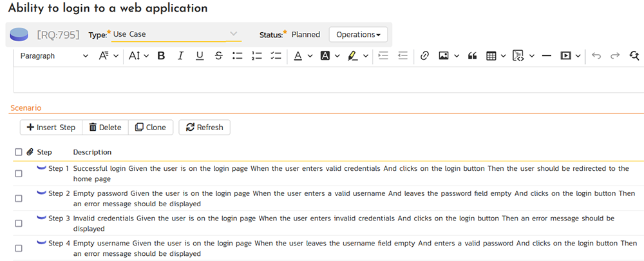
Task: Click the underline formatting icon
Action: (200, 56)
